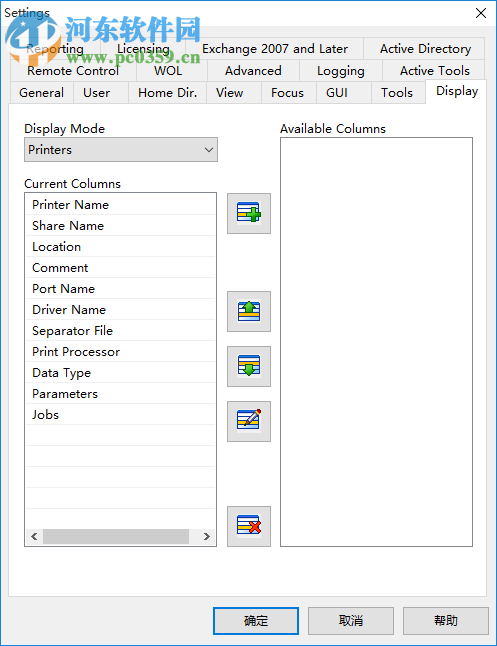Open the Advanced tab
The height and width of the screenshot is (646, 497).
click(x=253, y=70)
